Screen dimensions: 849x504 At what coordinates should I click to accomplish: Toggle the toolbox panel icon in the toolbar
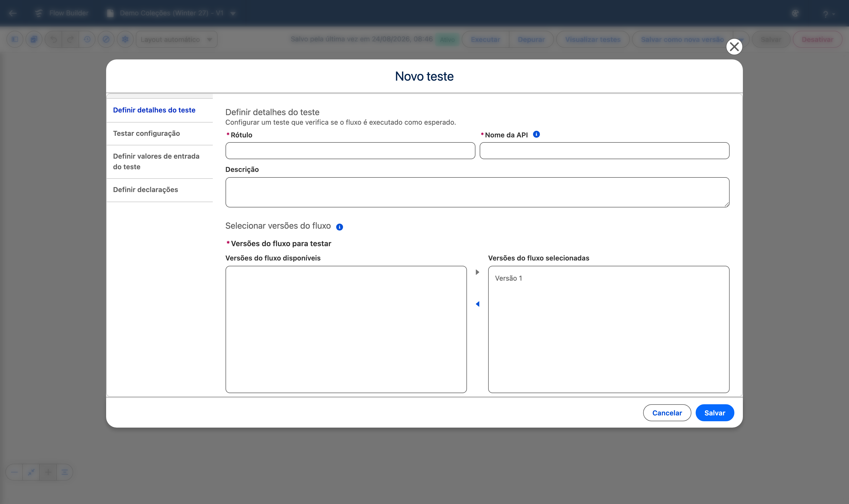(x=15, y=40)
